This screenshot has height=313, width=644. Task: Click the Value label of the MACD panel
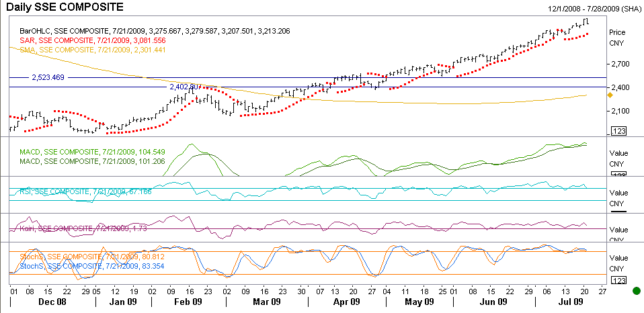[x=618, y=154]
